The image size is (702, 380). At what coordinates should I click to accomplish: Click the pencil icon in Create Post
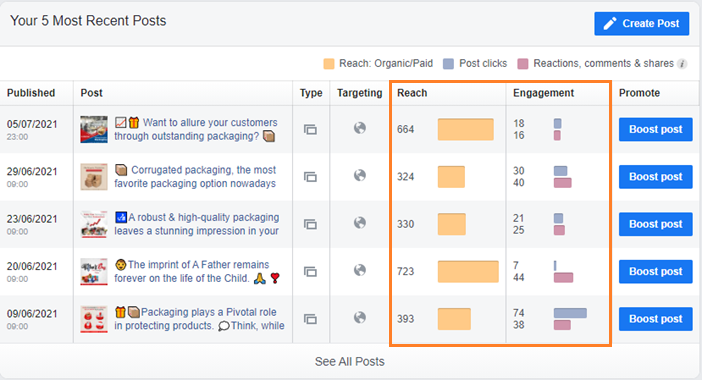tap(610, 23)
